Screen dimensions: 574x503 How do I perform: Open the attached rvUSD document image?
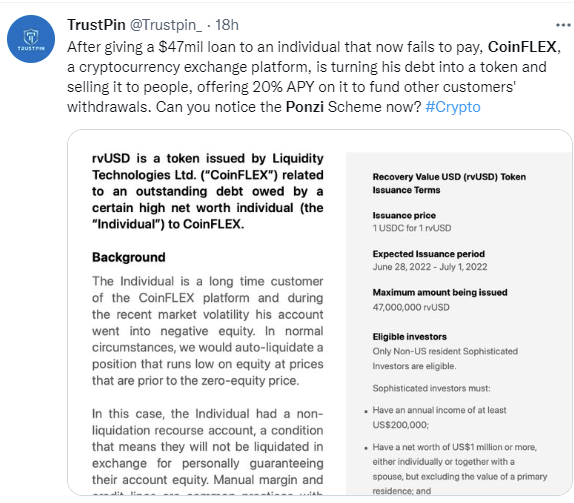pos(320,312)
